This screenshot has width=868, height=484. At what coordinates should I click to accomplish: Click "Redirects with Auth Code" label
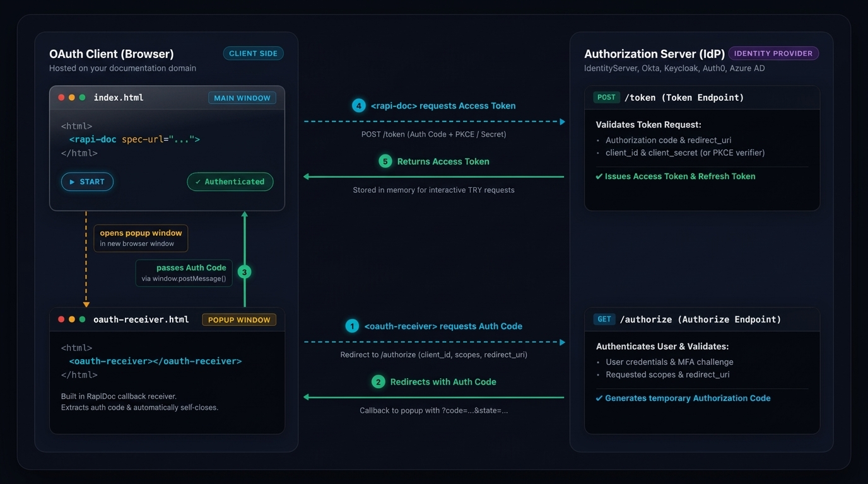[x=443, y=382]
